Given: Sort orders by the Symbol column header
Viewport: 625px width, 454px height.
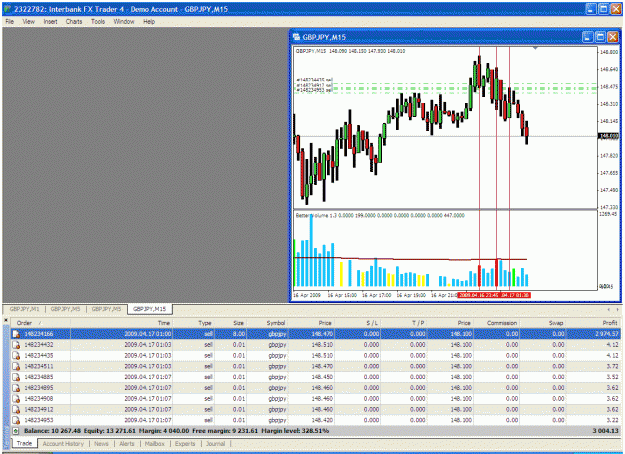Looking at the screenshot, I should (x=267, y=323).
